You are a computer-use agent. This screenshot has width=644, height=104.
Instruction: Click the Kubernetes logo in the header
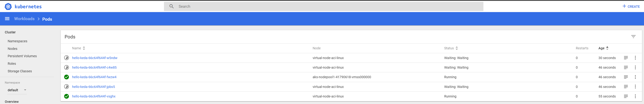pos(8,6)
